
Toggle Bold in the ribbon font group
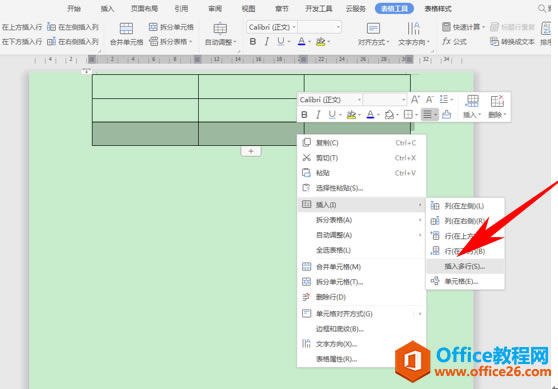tap(253, 42)
